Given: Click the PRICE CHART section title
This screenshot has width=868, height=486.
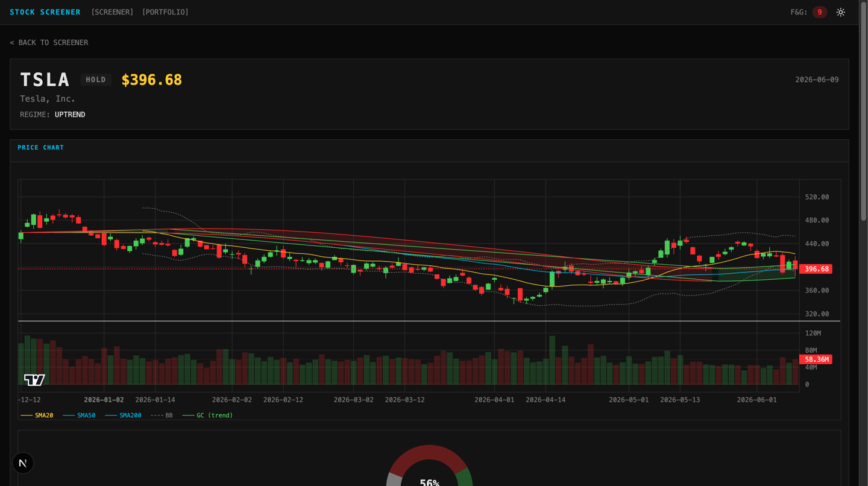Looking at the screenshot, I should pyautogui.click(x=40, y=148).
